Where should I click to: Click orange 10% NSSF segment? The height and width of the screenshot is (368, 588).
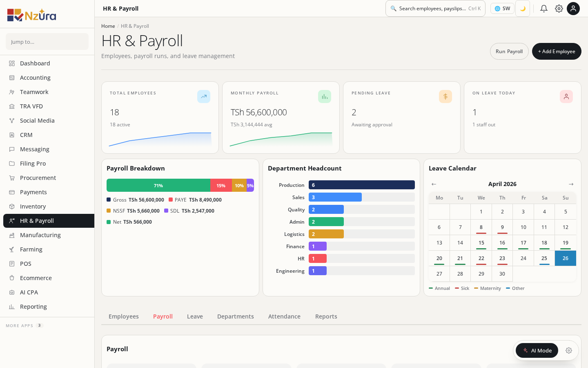click(239, 185)
